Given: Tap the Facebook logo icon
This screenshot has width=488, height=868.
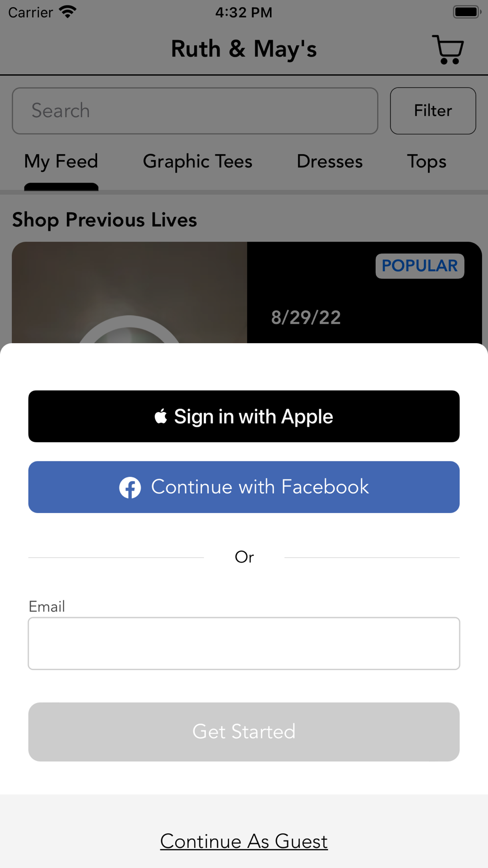Looking at the screenshot, I should [x=130, y=487].
